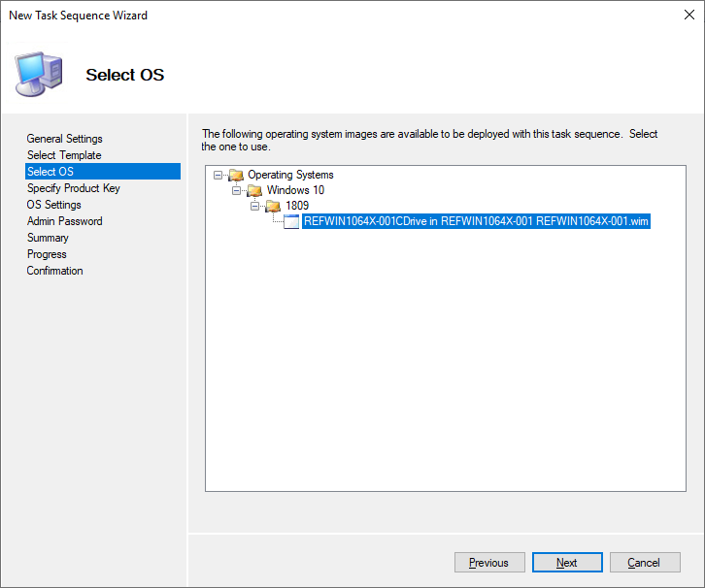The image size is (705, 588).
Task: Click the Operating Systems folder icon
Action: click(236, 175)
